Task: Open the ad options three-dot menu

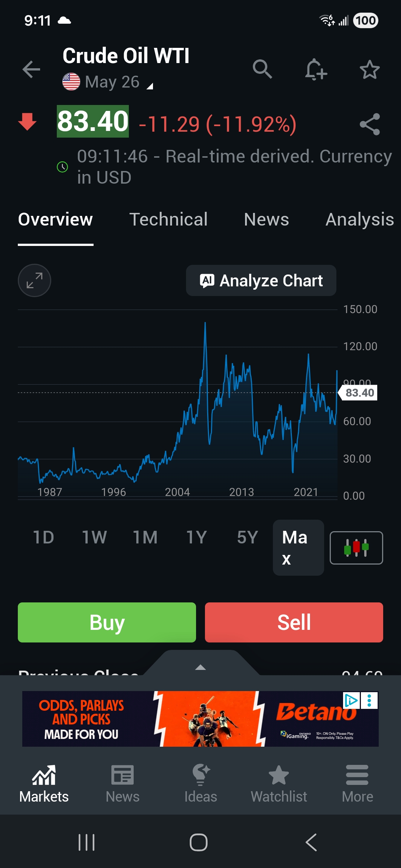Action: pyautogui.click(x=369, y=701)
